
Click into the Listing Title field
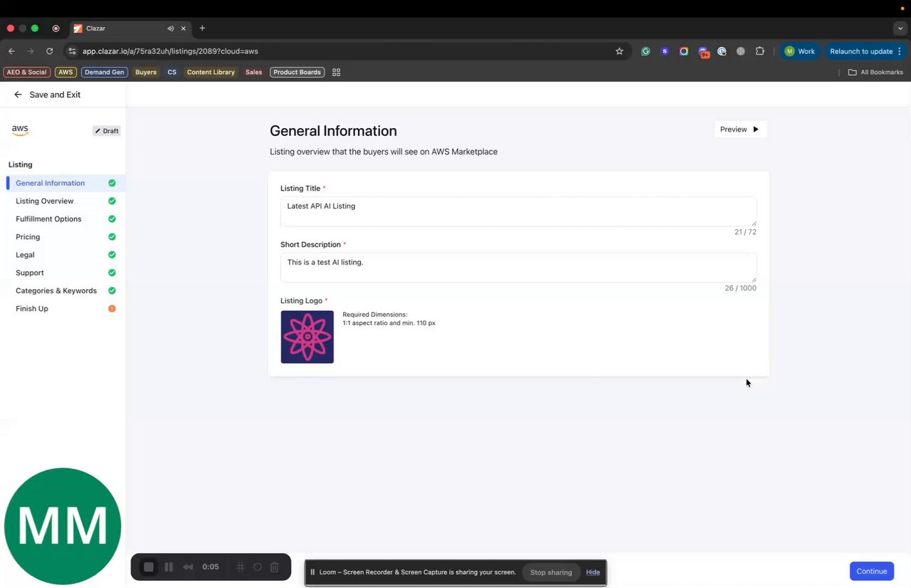(x=518, y=211)
